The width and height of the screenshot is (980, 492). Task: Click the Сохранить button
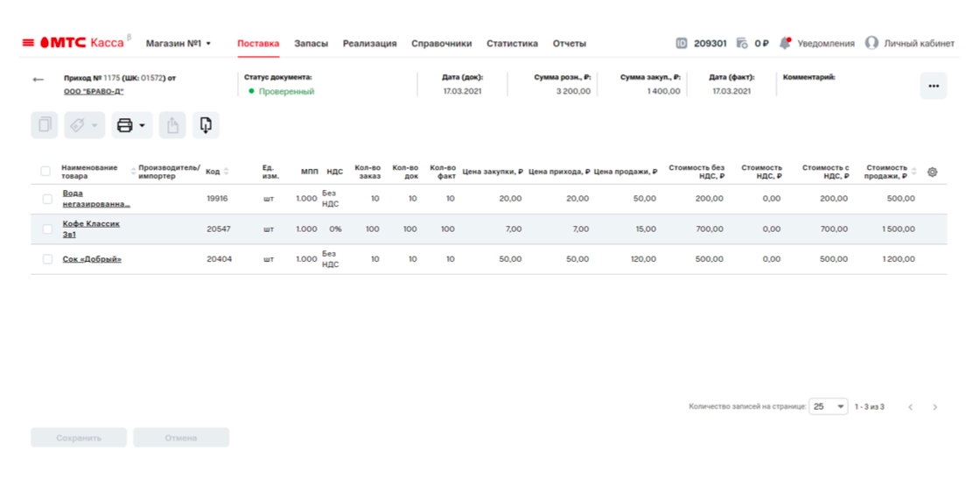[x=79, y=438]
